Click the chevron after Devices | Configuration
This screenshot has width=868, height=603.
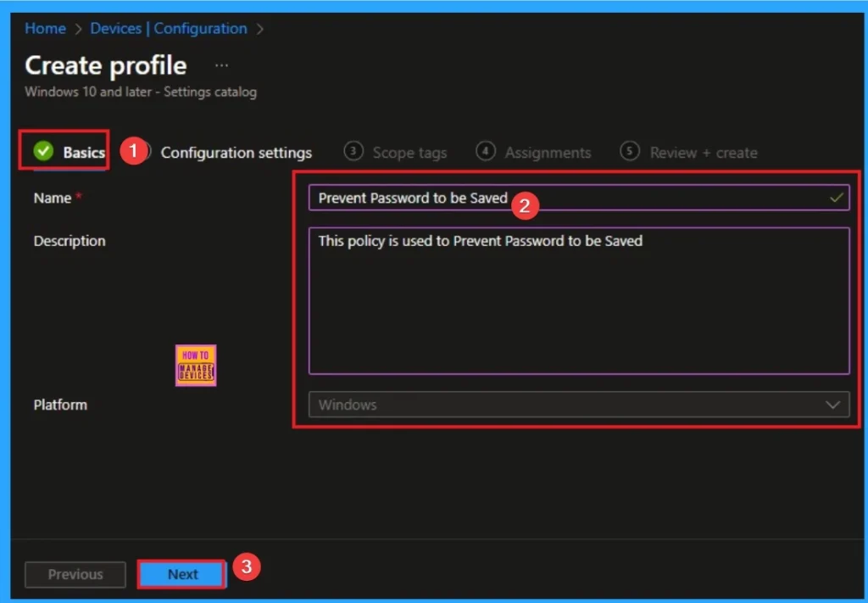pyautogui.click(x=259, y=28)
